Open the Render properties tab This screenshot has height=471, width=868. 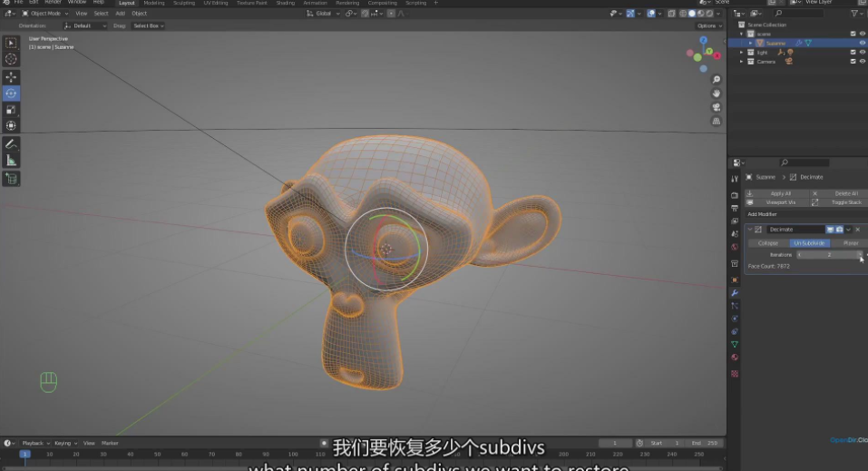click(735, 195)
